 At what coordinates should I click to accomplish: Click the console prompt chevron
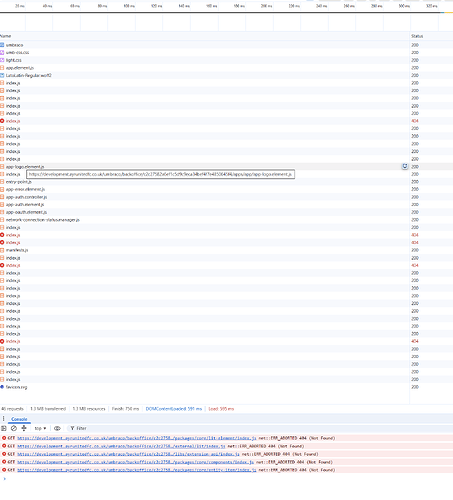pos(4,479)
